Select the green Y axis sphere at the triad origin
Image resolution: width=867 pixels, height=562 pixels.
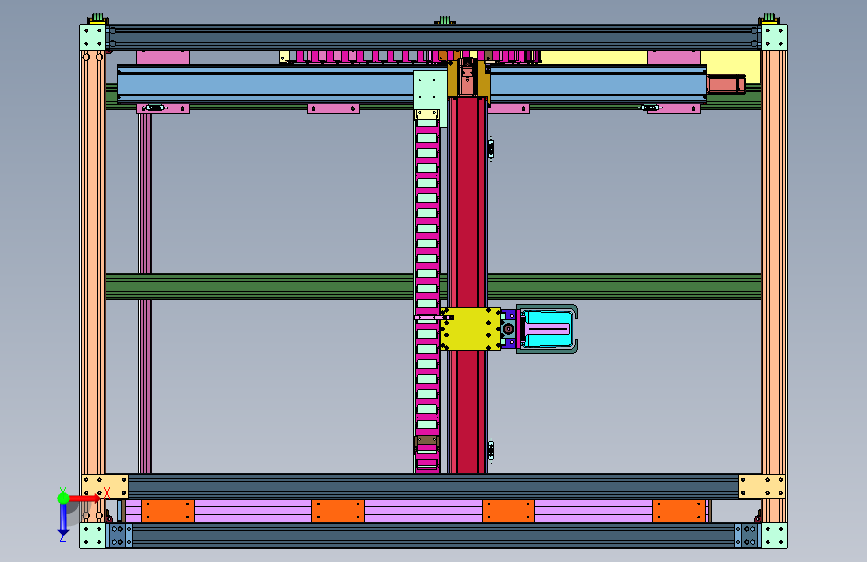(x=63, y=498)
